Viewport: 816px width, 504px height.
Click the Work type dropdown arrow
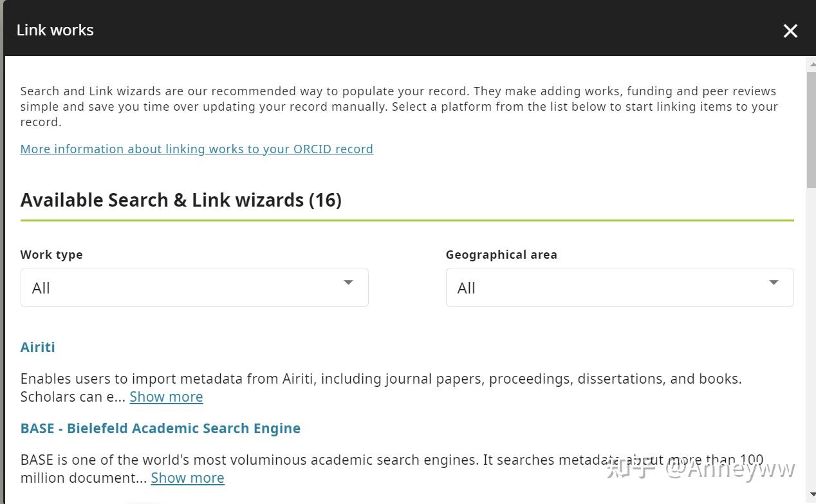point(348,282)
